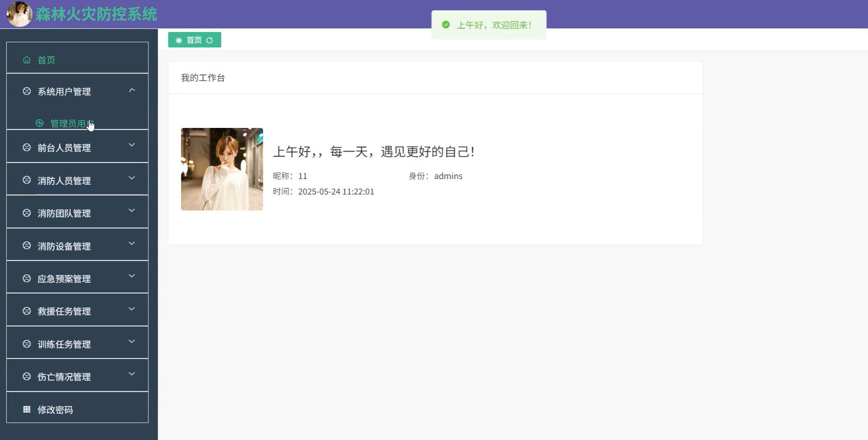The width and height of the screenshot is (868, 440).
Task: Click the round avatar logo in header
Action: point(19,14)
